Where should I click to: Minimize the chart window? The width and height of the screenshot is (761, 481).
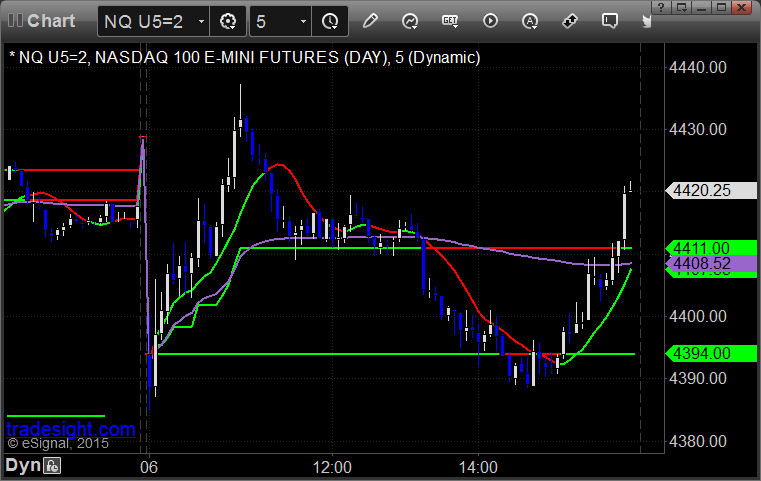pyautogui.click(x=701, y=7)
